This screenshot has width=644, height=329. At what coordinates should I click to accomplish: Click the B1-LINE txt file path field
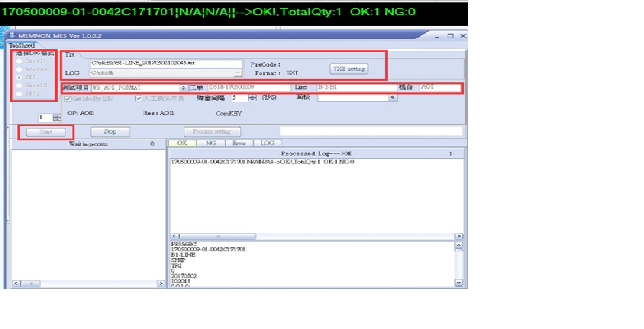(166, 63)
